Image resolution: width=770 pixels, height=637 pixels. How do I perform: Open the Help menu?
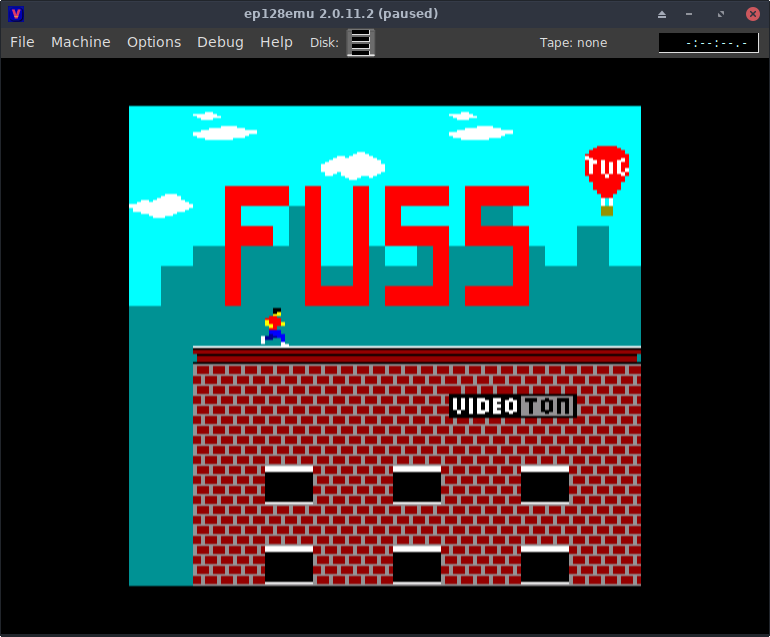tap(276, 42)
